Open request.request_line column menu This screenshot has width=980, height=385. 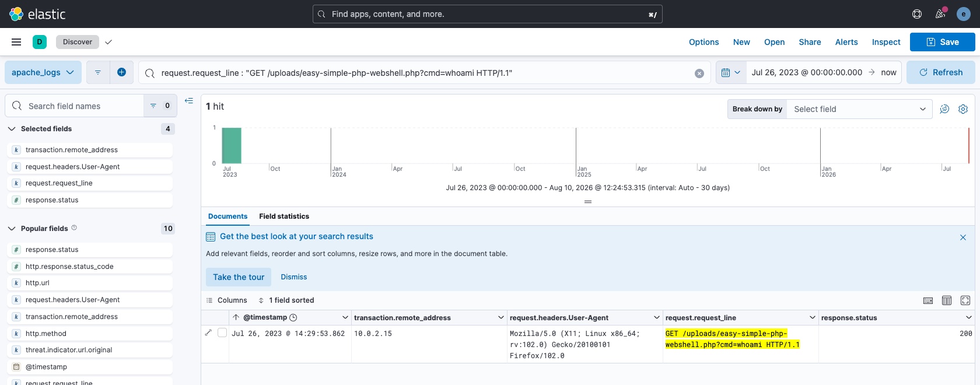pos(813,318)
